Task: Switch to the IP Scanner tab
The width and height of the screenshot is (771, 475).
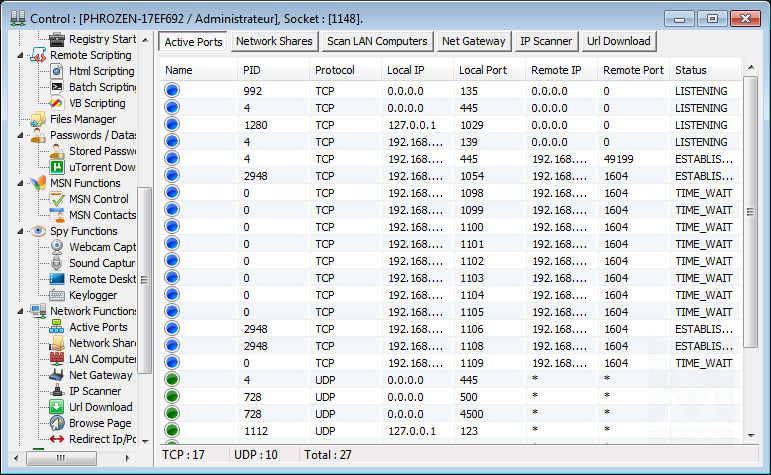Action: [x=545, y=41]
